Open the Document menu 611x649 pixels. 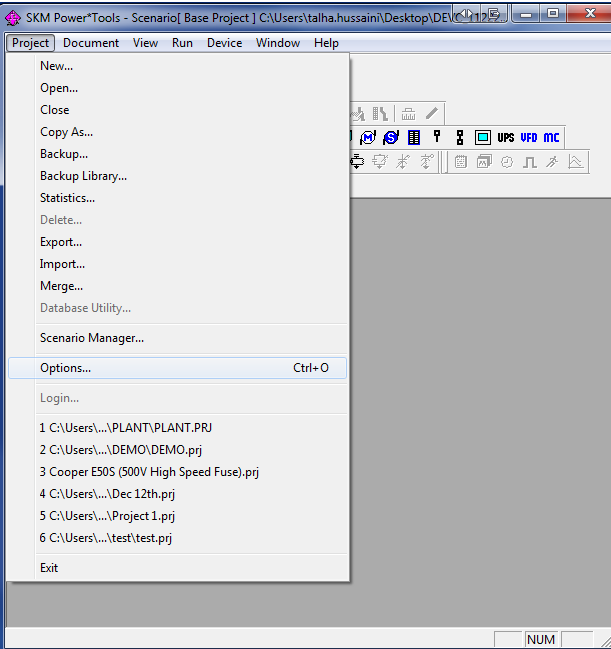tap(91, 43)
